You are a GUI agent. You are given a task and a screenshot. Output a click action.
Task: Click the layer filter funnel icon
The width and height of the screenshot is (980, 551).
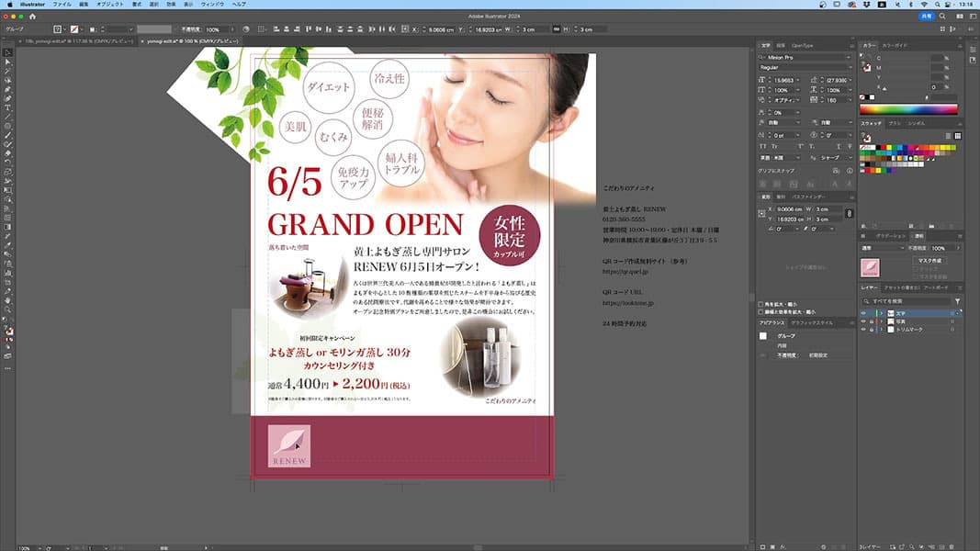click(958, 301)
